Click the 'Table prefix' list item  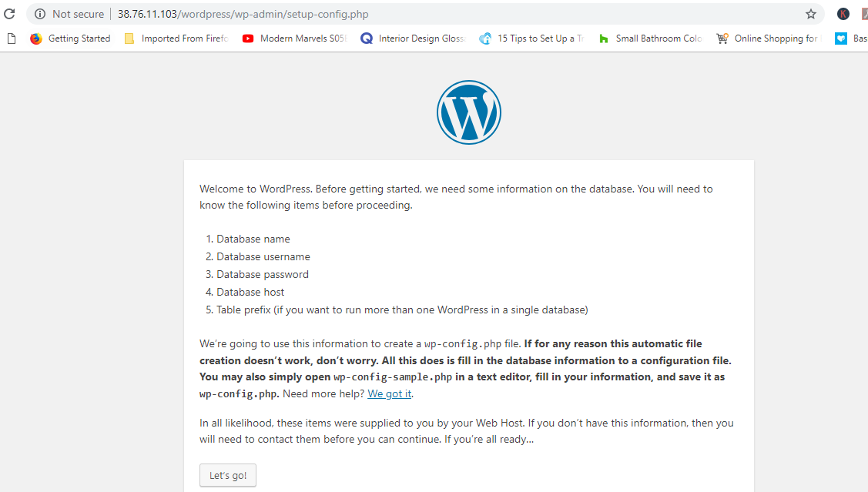point(402,310)
